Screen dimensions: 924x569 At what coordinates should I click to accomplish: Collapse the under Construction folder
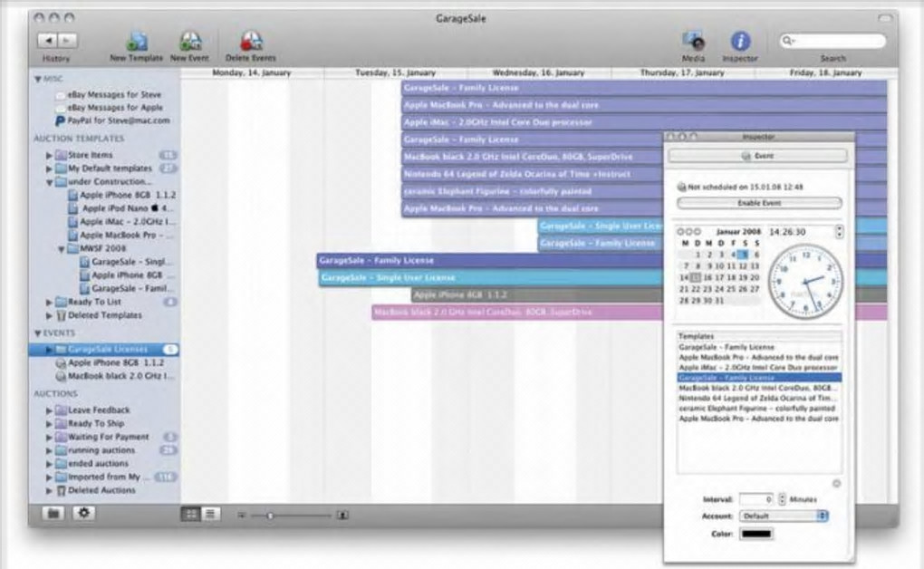[50, 182]
